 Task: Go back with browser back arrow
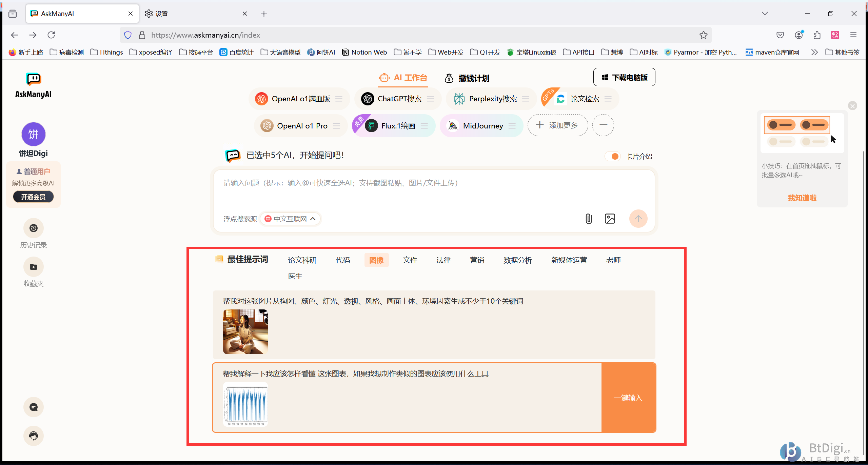(14, 35)
